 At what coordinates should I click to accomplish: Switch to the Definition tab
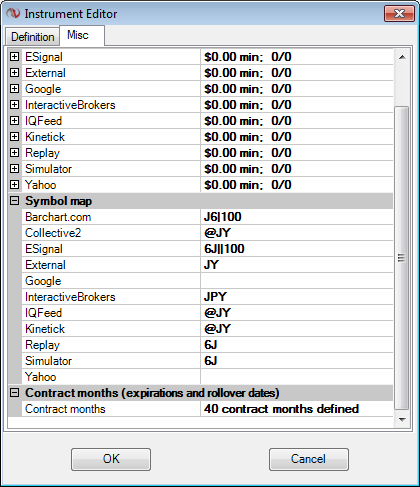pyautogui.click(x=33, y=37)
